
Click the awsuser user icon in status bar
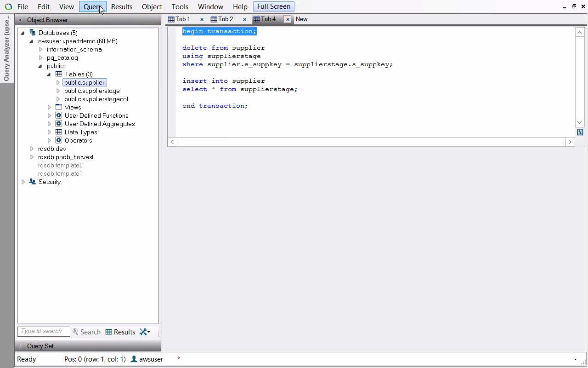[134, 359]
